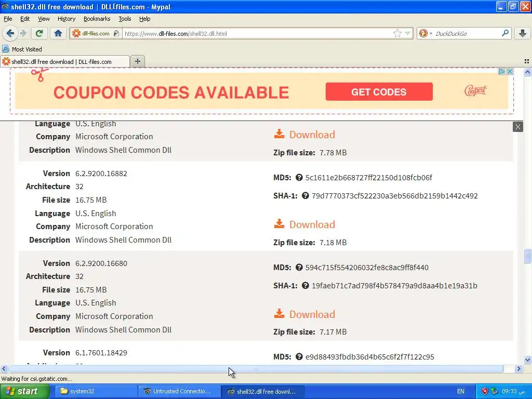The image size is (532, 399).
Task: Switch to Untrusted Connection taskbar window
Action: pyautogui.click(x=179, y=391)
